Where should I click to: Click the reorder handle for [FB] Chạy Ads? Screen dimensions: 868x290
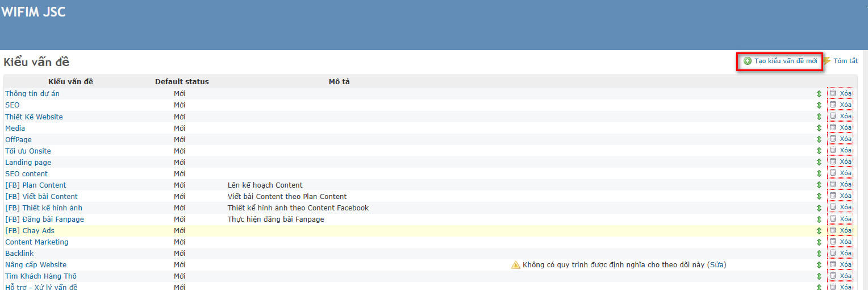(x=819, y=230)
